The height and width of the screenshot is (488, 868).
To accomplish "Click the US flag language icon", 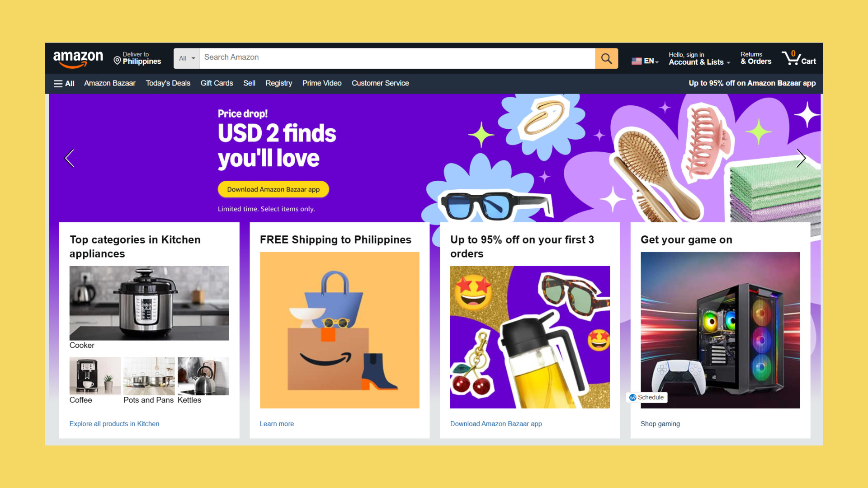I will coord(637,61).
